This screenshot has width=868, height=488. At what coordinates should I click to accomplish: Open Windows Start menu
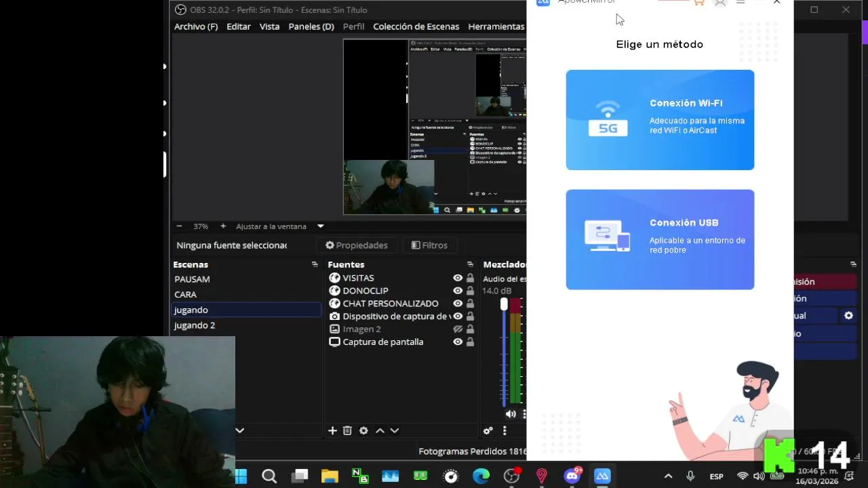tap(241, 476)
